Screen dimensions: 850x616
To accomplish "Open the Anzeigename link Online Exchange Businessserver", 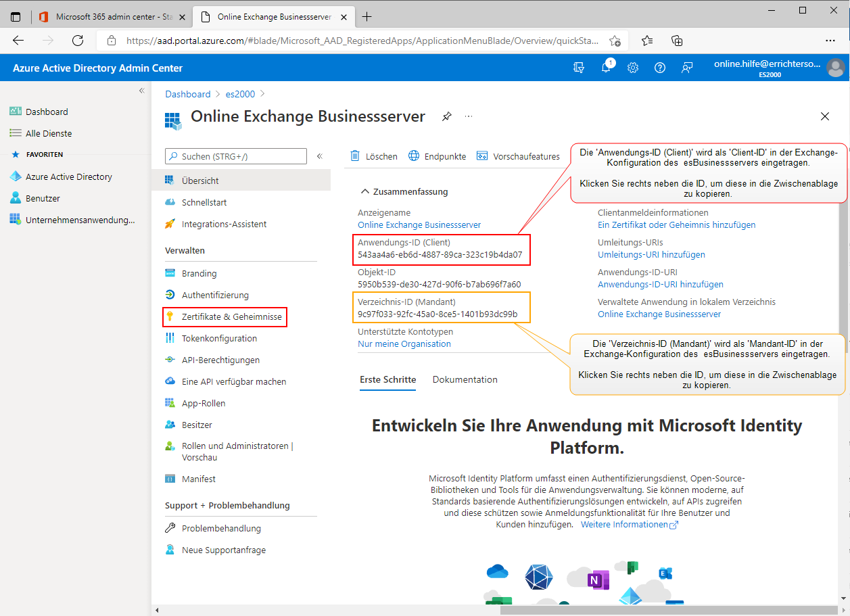I will pos(419,224).
